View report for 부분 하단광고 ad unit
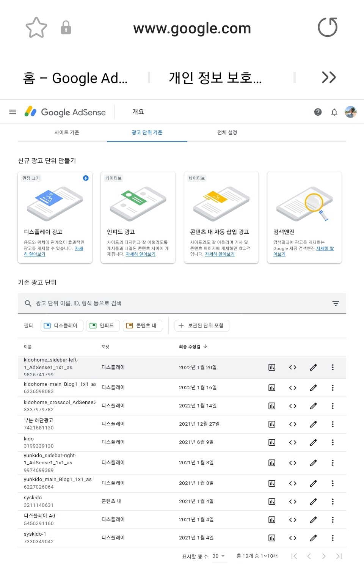This screenshot has height=588, width=364. [272, 424]
